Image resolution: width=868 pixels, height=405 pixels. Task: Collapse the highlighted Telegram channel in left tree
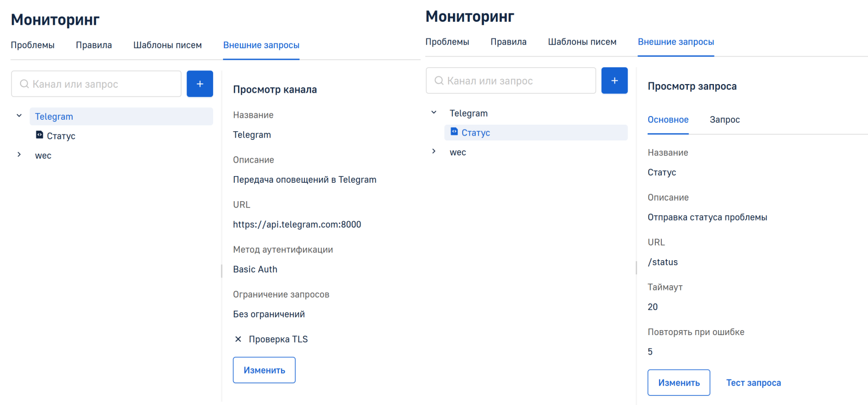[19, 115]
